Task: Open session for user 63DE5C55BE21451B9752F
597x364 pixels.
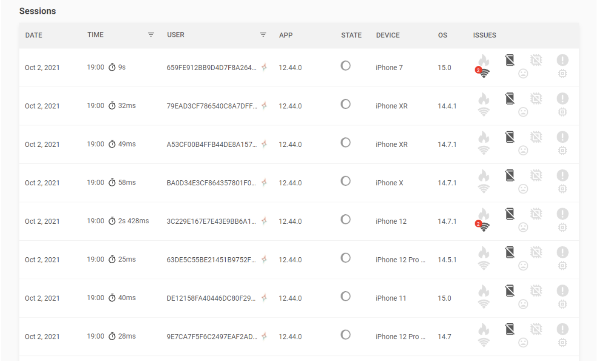Action: click(x=212, y=260)
